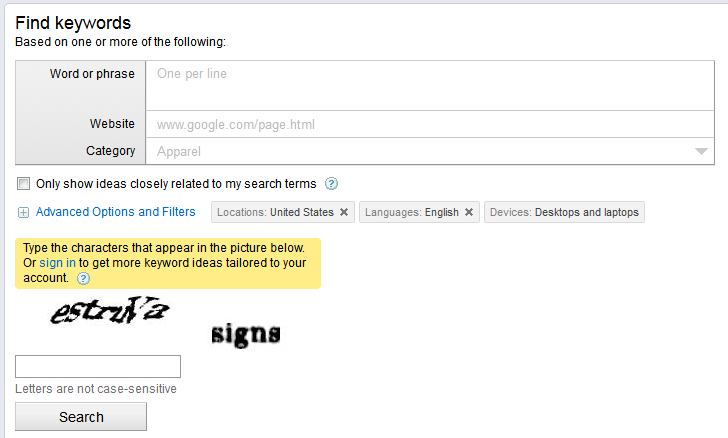Click the bold blurry CAPTCHA word image
The height and width of the screenshot is (438, 728).
pyautogui.click(x=246, y=333)
